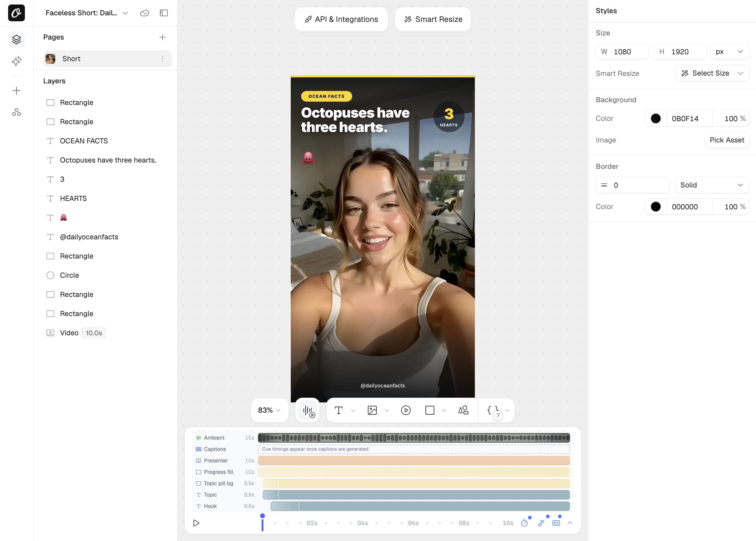This screenshot has width=756, height=541.
Task: Add a new page with the plus icon
Action: tap(162, 37)
